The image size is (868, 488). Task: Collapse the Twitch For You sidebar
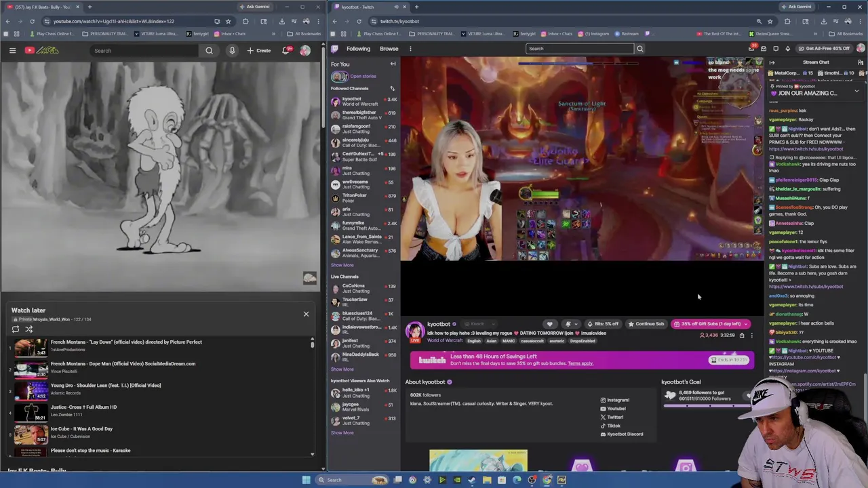pos(393,64)
